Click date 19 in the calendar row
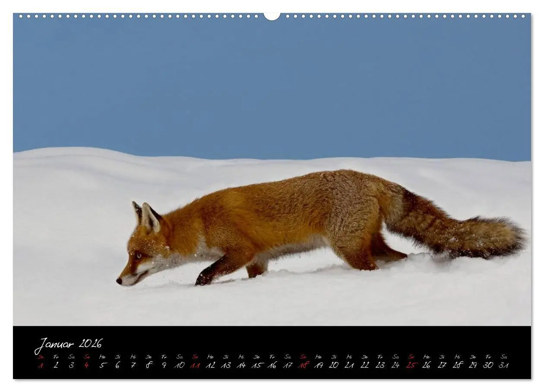 point(319,365)
